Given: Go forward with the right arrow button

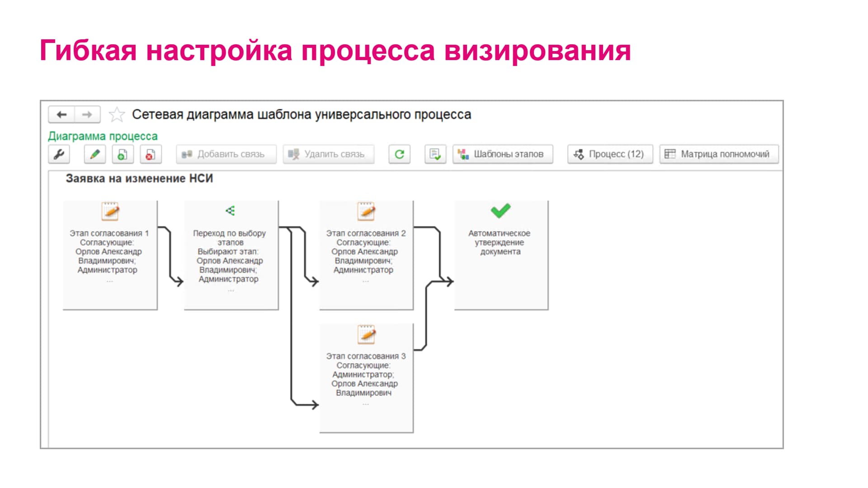Looking at the screenshot, I should (x=87, y=115).
